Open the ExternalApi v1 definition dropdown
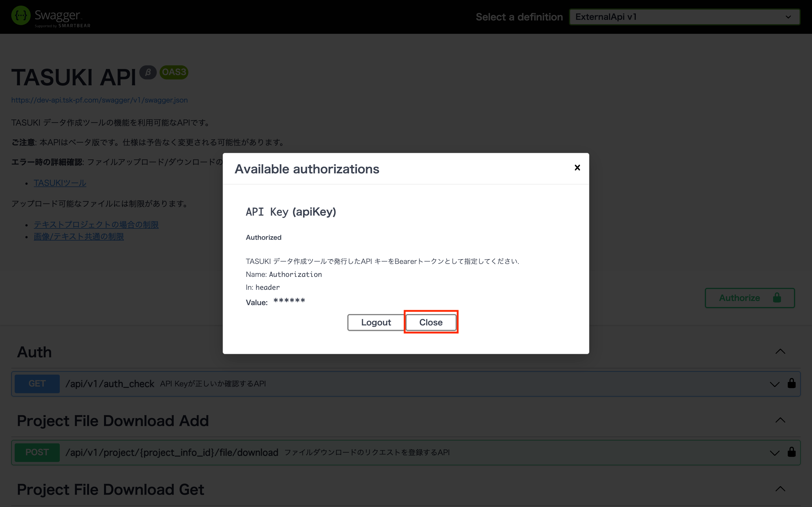This screenshot has height=507, width=812. tap(685, 17)
